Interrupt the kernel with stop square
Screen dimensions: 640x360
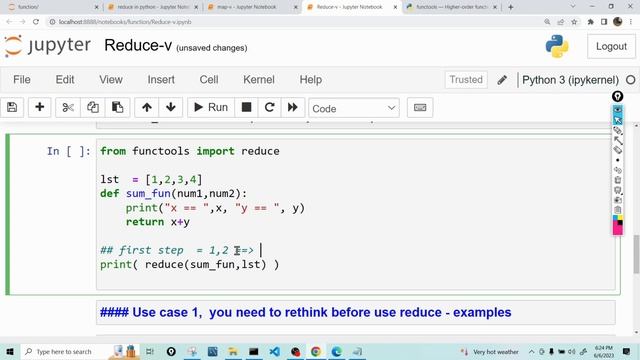click(x=246, y=107)
